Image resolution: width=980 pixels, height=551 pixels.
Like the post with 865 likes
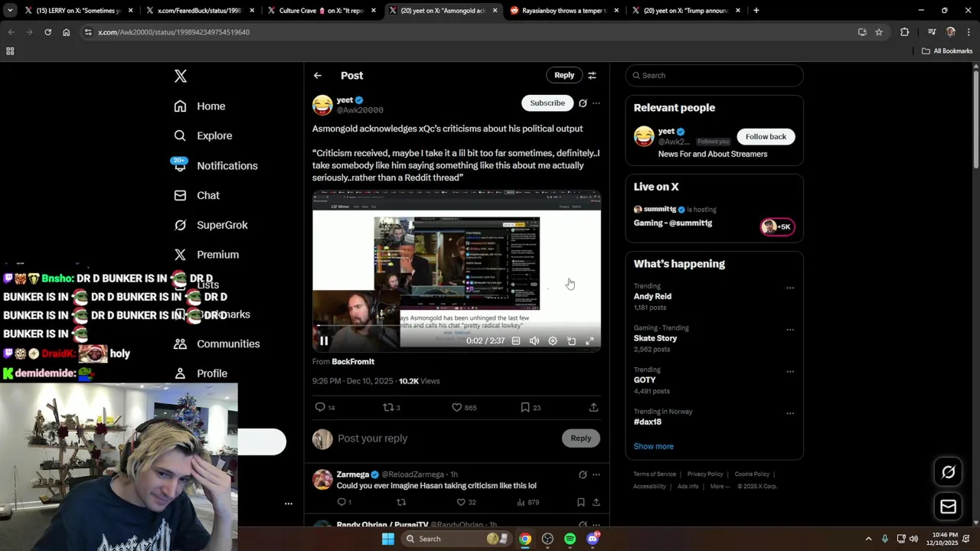[x=463, y=407]
